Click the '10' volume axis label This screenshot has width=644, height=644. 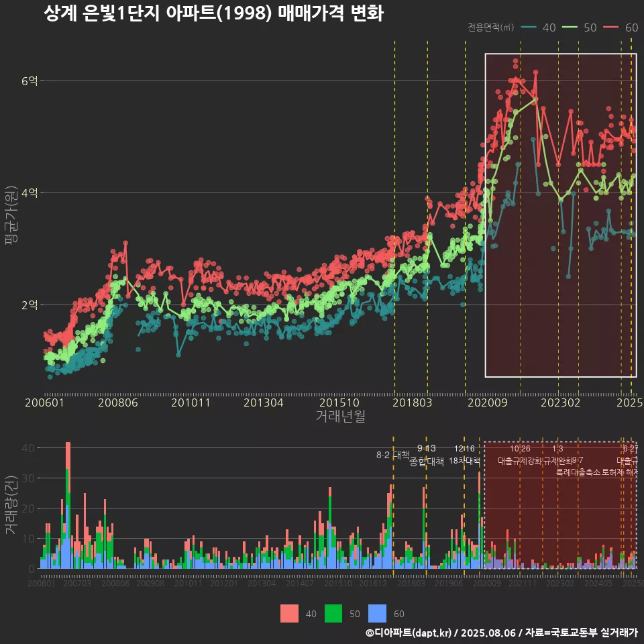28,539
